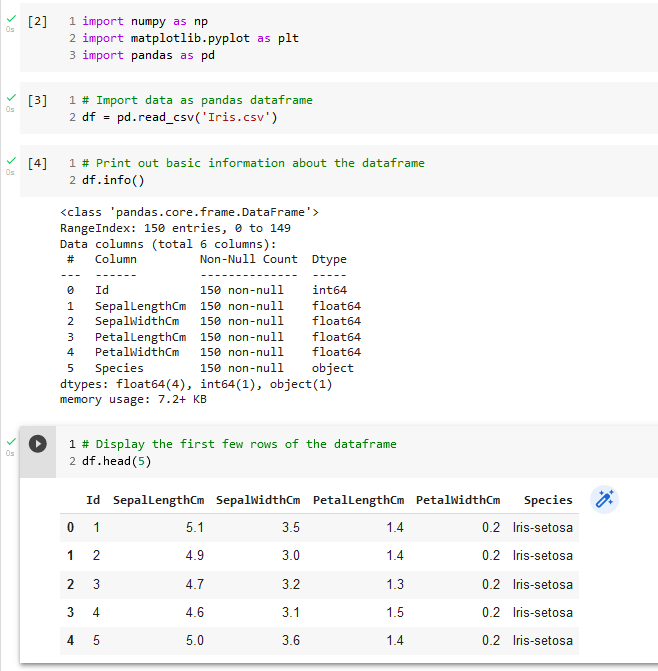This screenshot has width=658, height=671.
Task: Select the cell [4] execution counter
Action: pos(37,163)
